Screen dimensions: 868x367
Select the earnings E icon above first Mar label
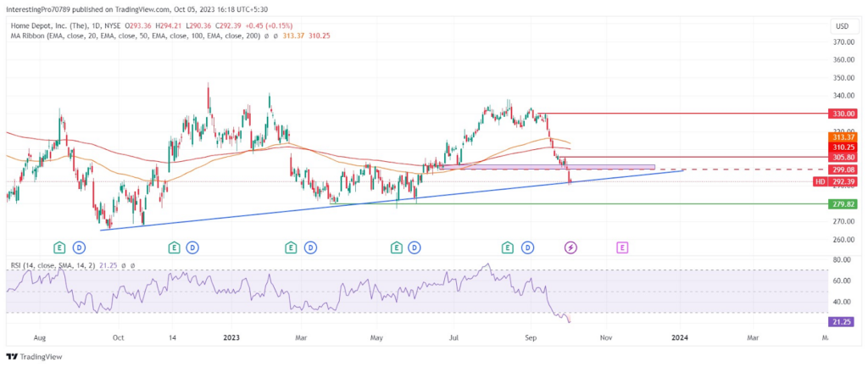(x=290, y=247)
